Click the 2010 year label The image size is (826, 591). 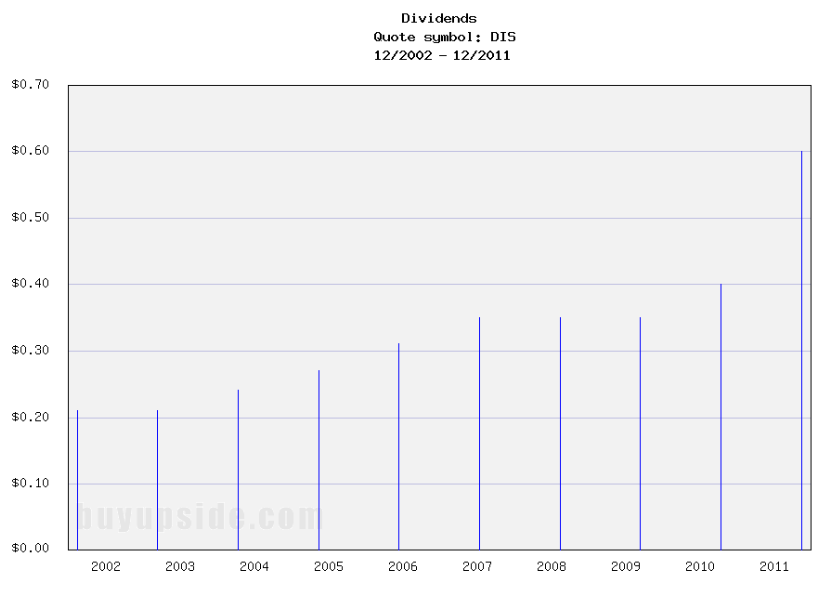[x=700, y=567]
